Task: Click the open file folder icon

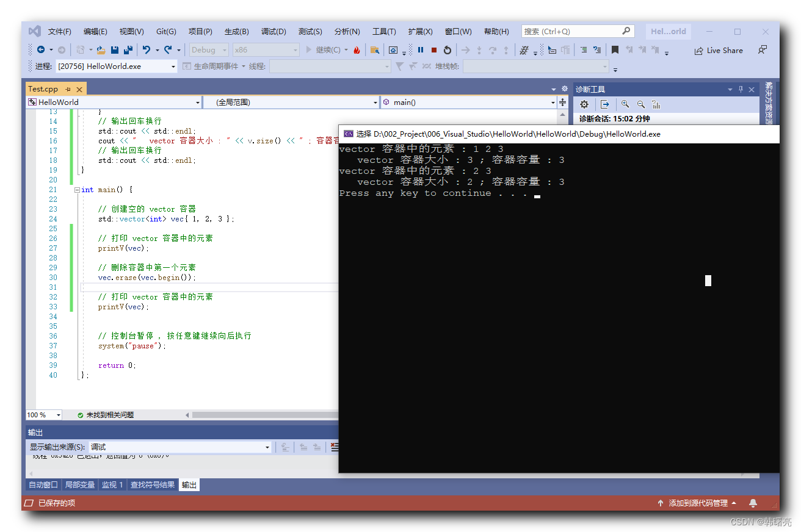Action: tap(101, 50)
